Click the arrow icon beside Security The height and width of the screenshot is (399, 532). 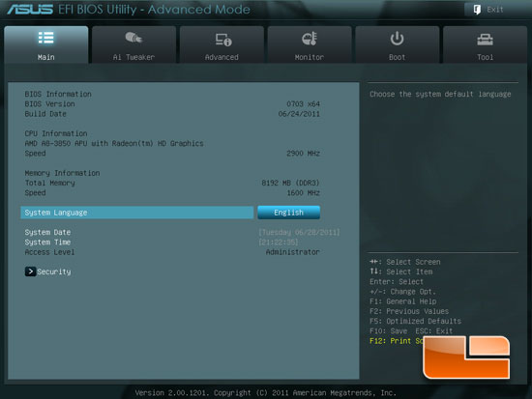pyautogui.click(x=30, y=271)
